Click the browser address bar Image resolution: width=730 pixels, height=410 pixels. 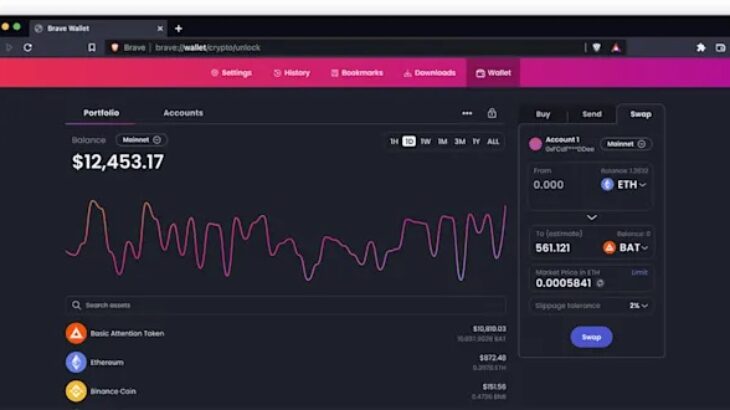click(x=345, y=47)
